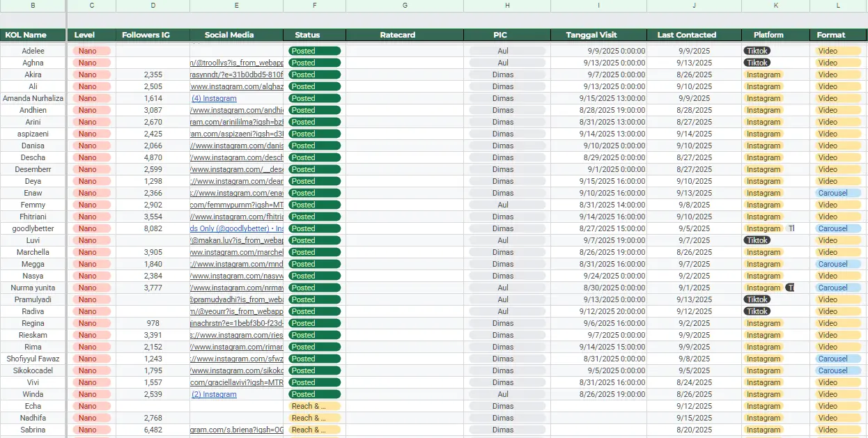The image size is (868, 438).
Task: Select visit date "8/30/2025 0:00:00"
Action: tap(598, 288)
